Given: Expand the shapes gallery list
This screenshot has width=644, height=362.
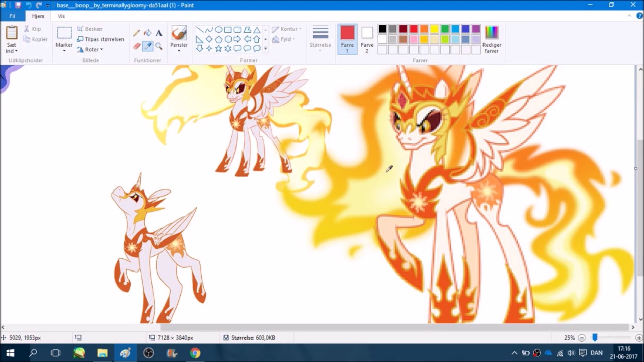Looking at the screenshot, I should [x=265, y=49].
